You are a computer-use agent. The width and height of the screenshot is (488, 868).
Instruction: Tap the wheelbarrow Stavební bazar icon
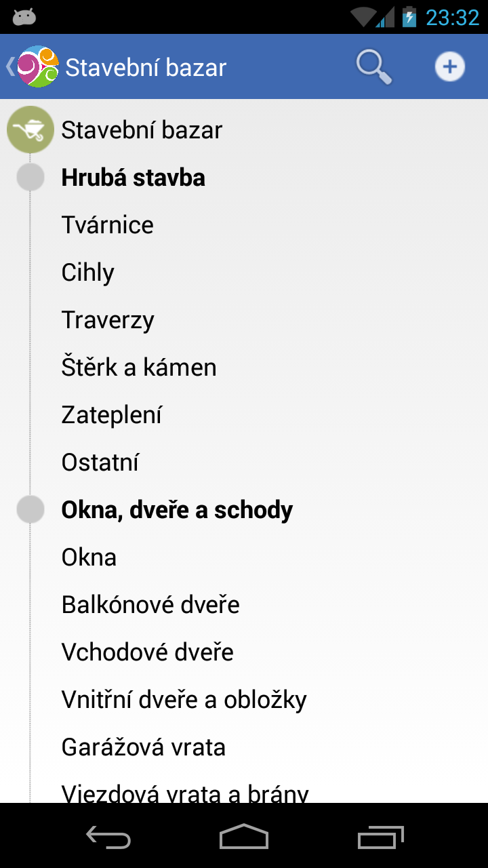tap(30, 130)
